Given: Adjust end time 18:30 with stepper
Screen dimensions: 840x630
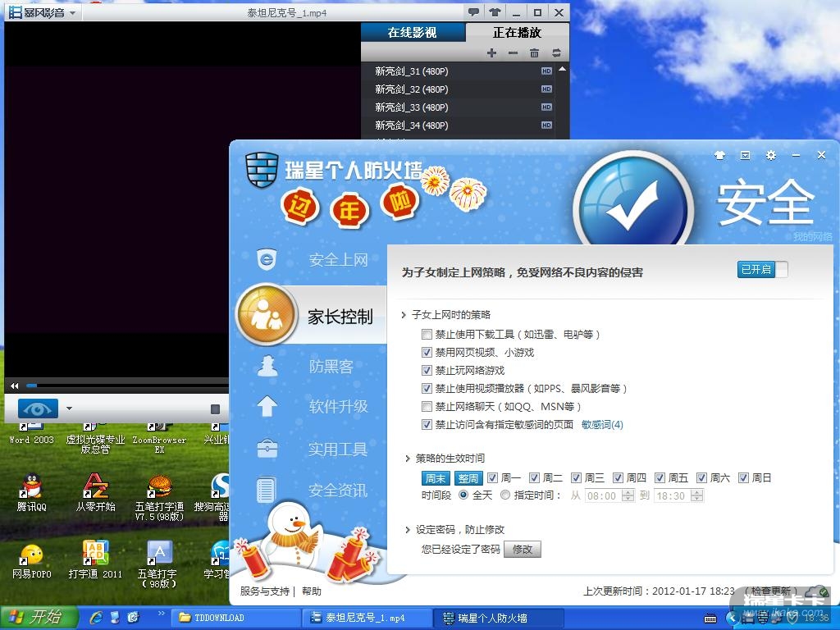Looking at the screenshot, I should [x=696, y=495].
